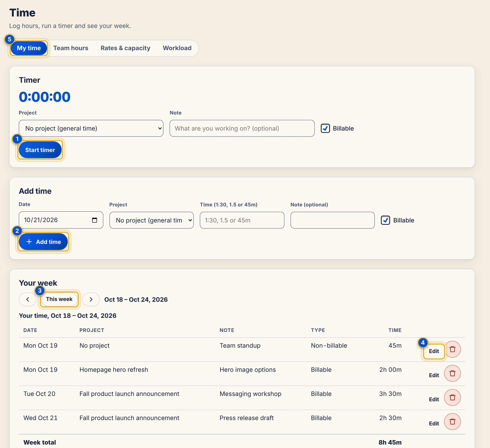Go to the next week
The image size is (490, 448).
(x=91, y=299)
